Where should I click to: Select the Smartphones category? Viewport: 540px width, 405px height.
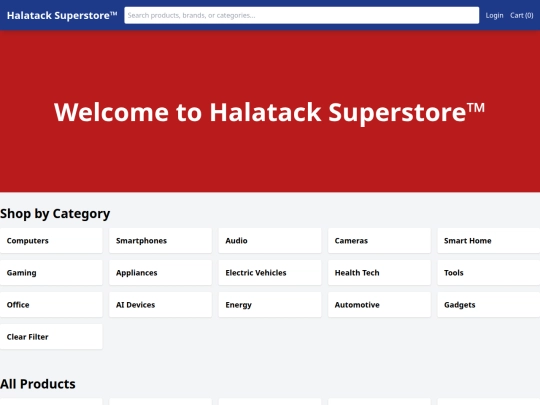[x=160, y=240]
